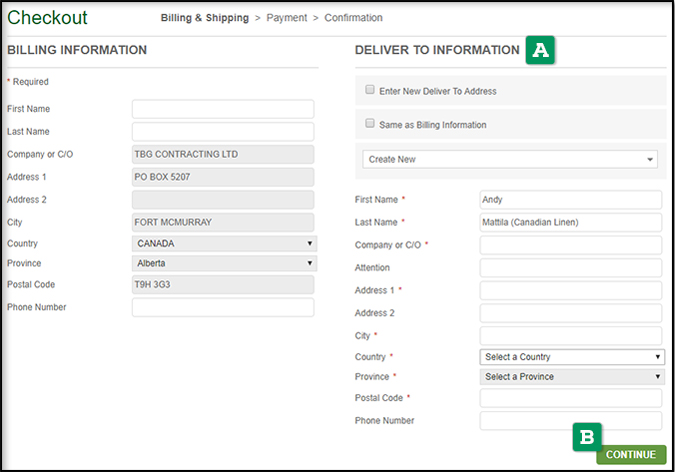Enable Same as Billing Information checkbox
Viewport: 675px width, 472px height.
pos(370,124)
